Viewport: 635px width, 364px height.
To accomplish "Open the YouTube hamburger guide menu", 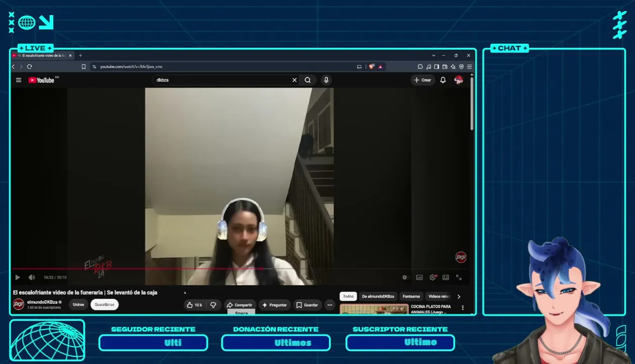I will (19, 80).
